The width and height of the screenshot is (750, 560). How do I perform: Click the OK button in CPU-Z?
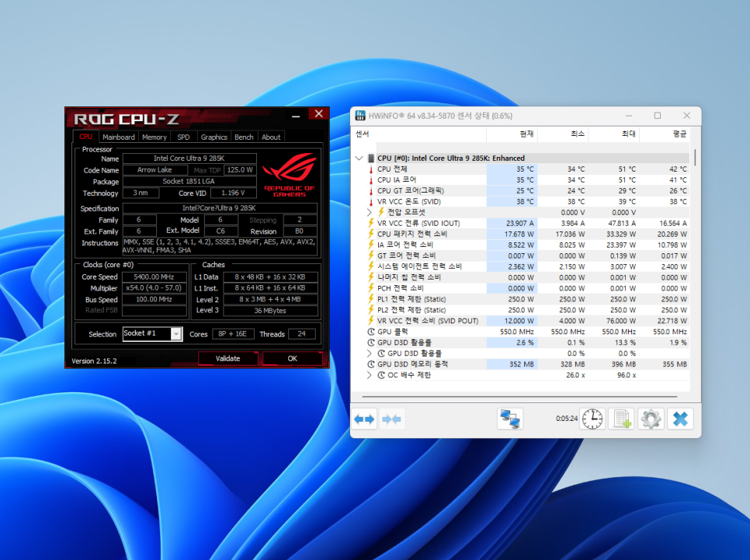tap(292, 358)
